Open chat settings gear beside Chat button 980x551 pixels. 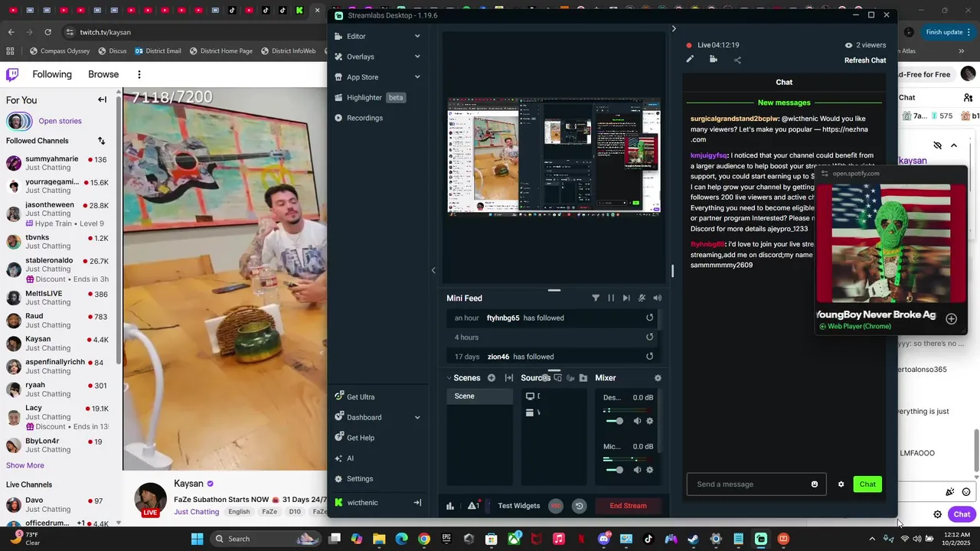[841, 484]
